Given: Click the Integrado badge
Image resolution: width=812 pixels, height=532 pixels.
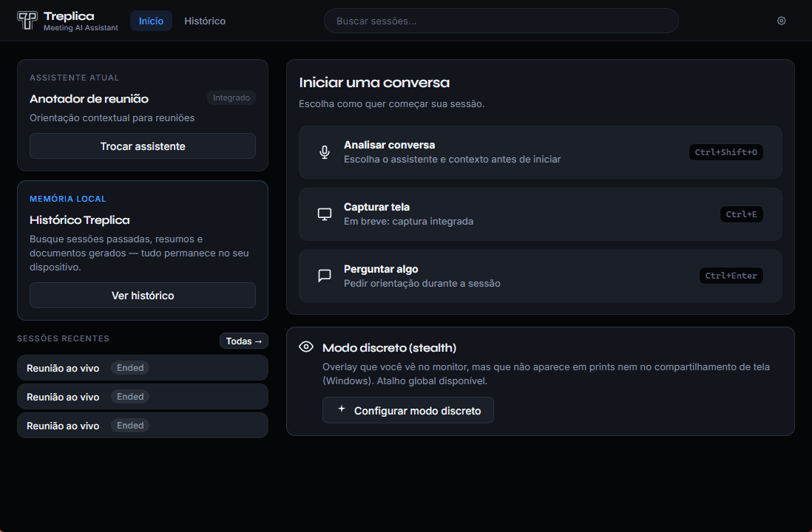Looking at the screenshot, I should coord(231,98).
